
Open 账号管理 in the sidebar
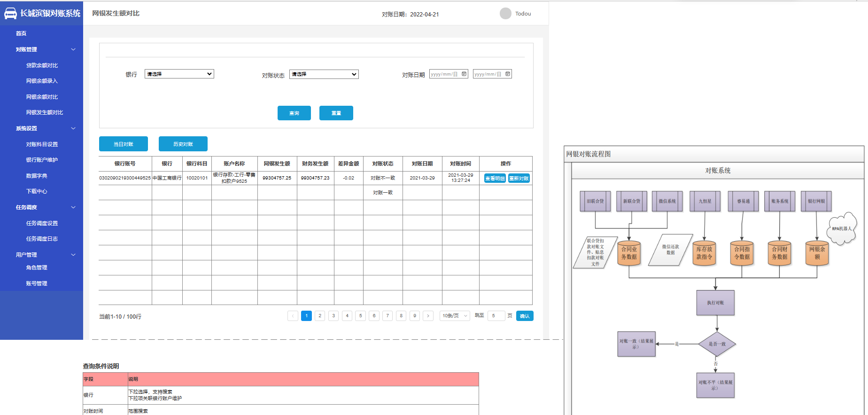point(37,283)
